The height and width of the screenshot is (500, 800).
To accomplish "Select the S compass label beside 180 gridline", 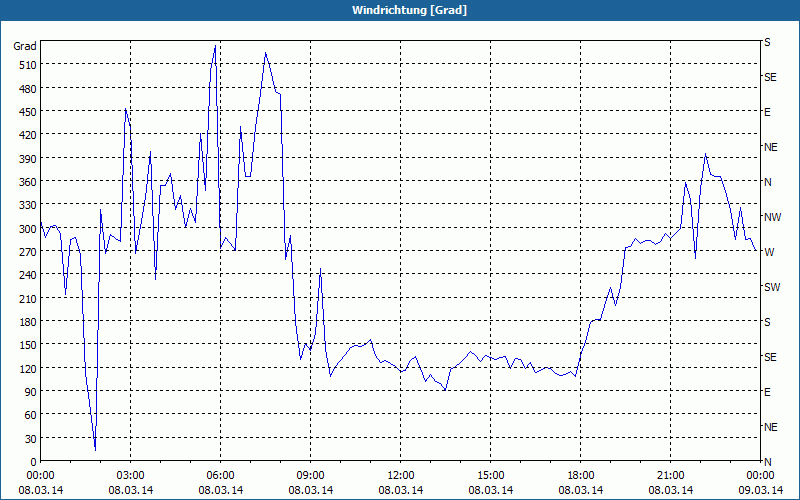I will pyautogui.click(x=767, y=322).
